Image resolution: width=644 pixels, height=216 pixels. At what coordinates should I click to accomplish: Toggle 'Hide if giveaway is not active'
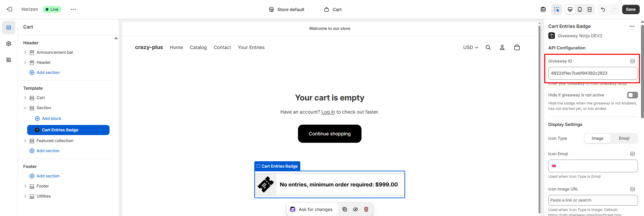click(632, 95)
